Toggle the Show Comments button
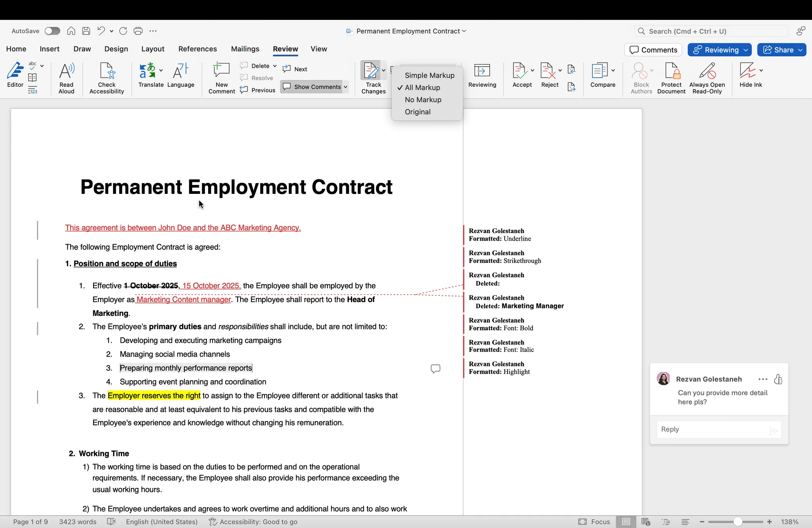 (312, 87)
